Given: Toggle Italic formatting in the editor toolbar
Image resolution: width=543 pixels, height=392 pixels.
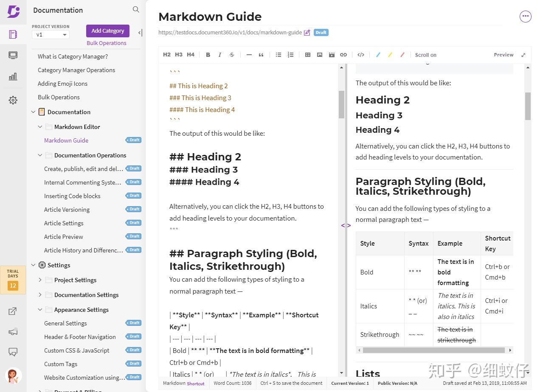Looking at the screenshot, I should pos(219,54).
